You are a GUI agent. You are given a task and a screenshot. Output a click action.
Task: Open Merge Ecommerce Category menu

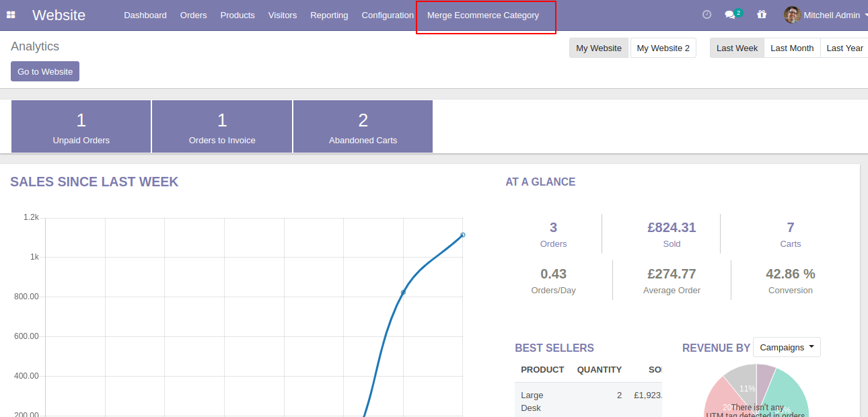[483, 15]
